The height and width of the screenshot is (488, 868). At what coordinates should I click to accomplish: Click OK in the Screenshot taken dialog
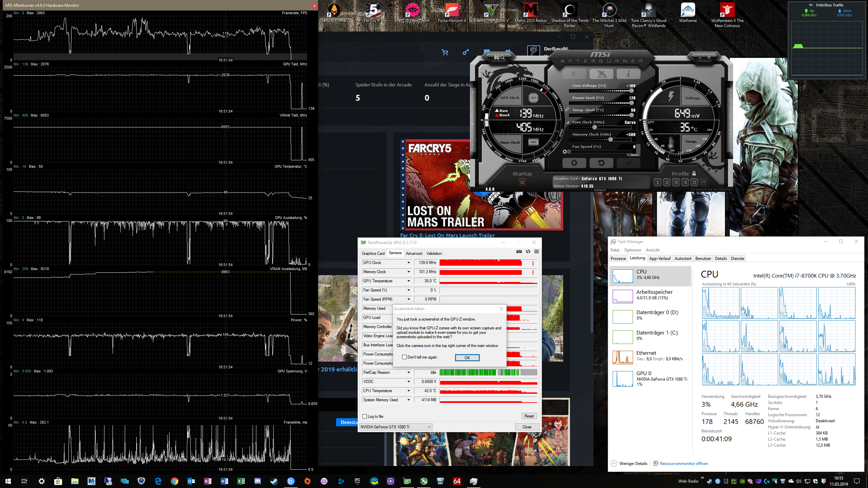[467, 358]
